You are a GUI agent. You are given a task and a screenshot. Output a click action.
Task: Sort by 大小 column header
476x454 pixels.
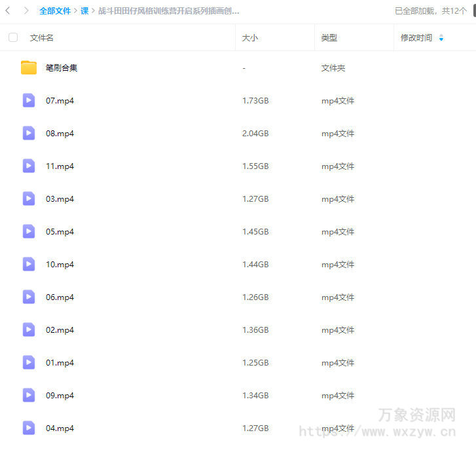click(250, 37)
